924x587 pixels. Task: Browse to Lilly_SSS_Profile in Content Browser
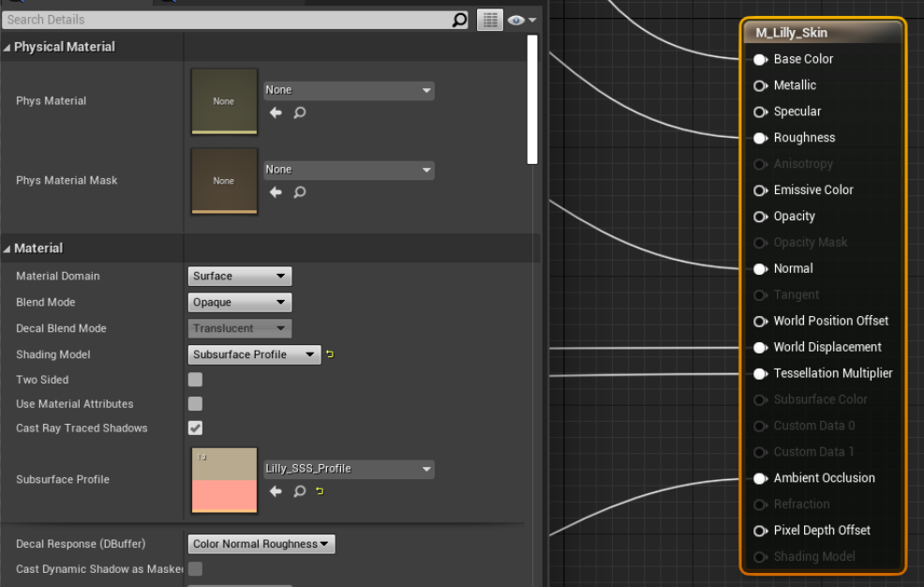click(300, 491)
